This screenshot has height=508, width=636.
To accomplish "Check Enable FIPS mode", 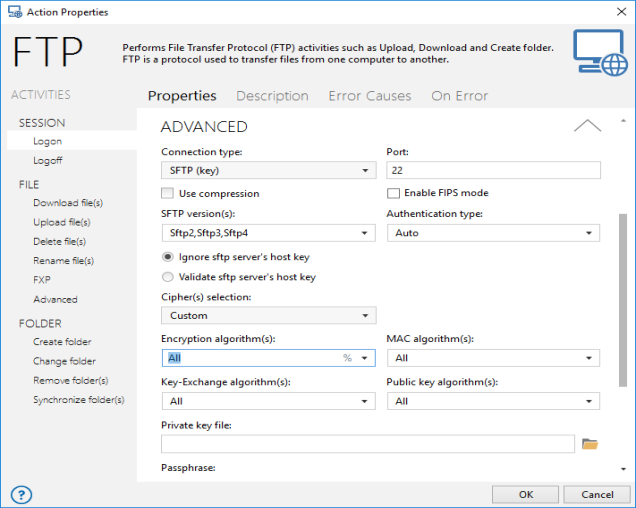I will tap(393, 193).
